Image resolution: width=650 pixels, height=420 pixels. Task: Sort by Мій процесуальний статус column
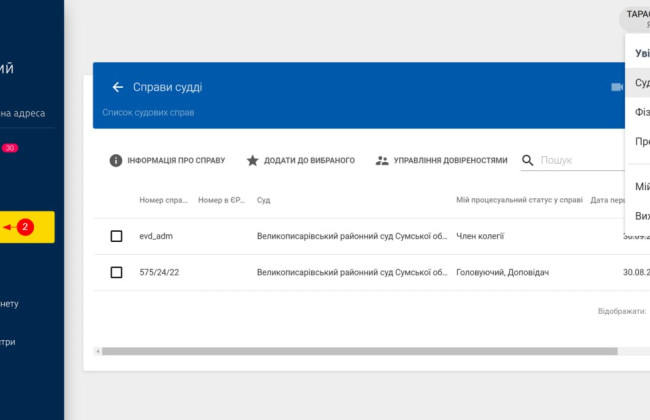point(518,201)
